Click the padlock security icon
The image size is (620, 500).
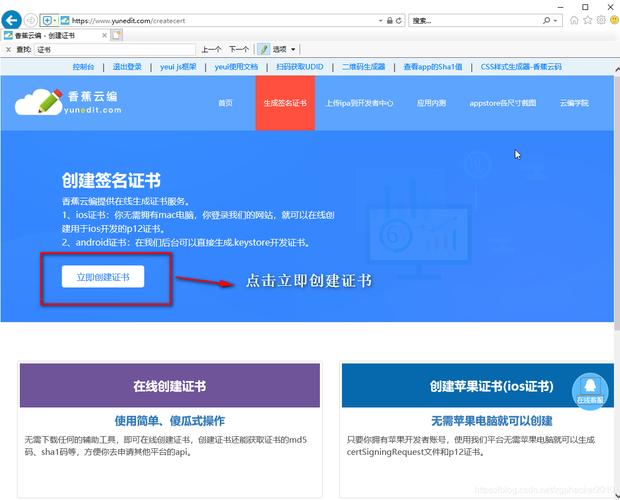[389, 21]
